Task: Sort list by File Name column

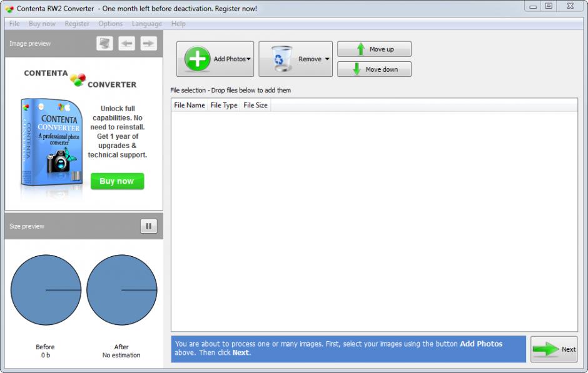Action: click(190, 105)
